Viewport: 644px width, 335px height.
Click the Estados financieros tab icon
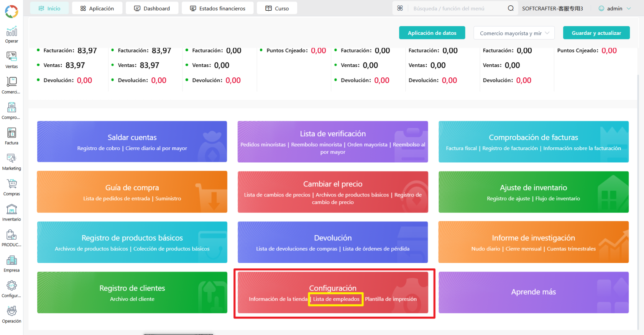[193, 8]
